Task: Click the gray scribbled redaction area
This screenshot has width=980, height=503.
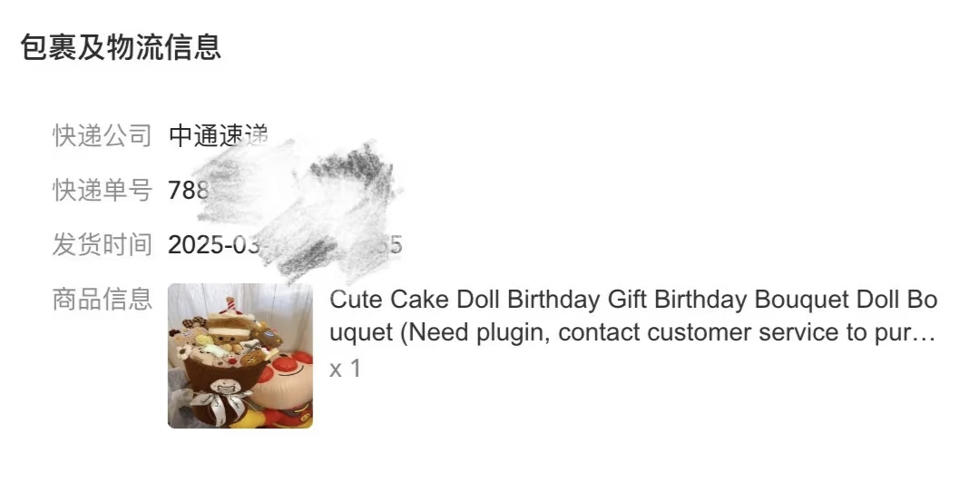Action: 297,208
